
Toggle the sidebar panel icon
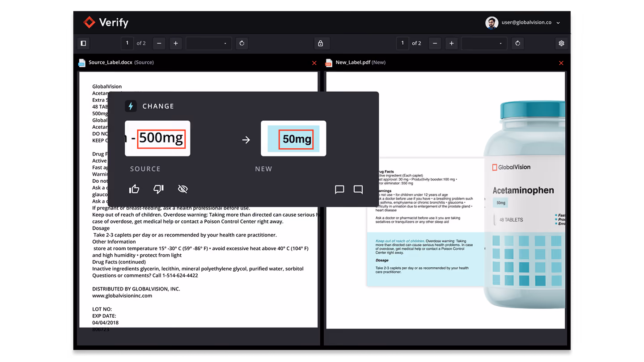[83, 43]
